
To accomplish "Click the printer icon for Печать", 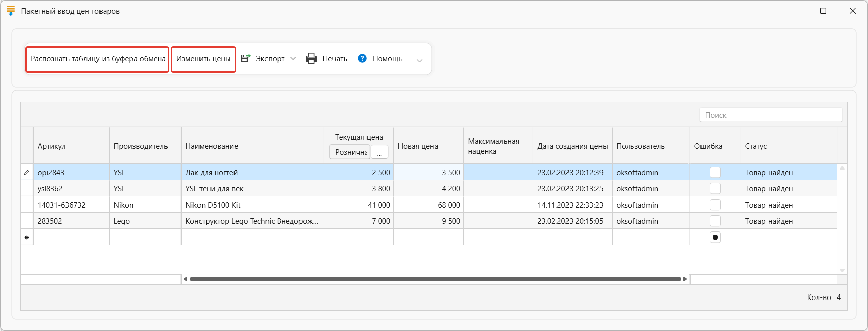I will click(x=311, y=58).
